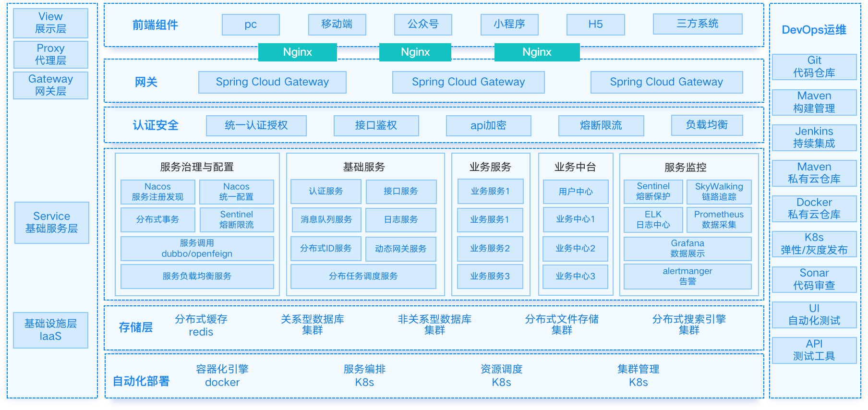
Task: Click the ELK 日志中心 box
Action: click(x=653, y=220)
